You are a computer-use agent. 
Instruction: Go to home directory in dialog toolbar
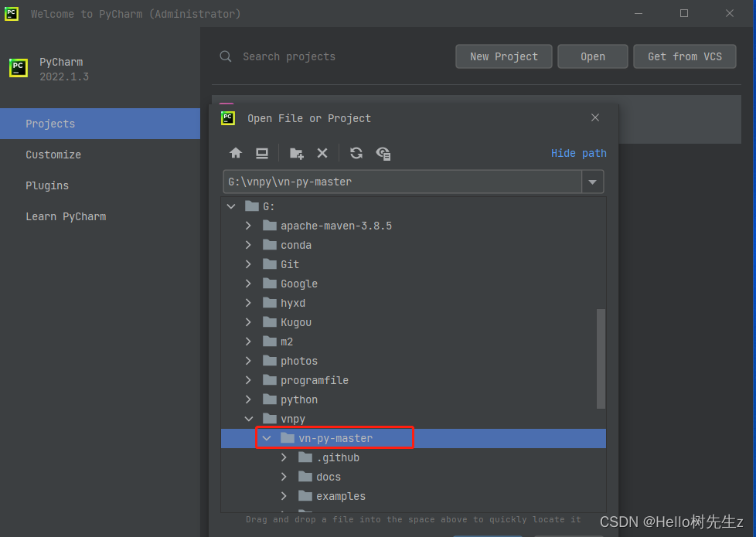tap(235, 153)
